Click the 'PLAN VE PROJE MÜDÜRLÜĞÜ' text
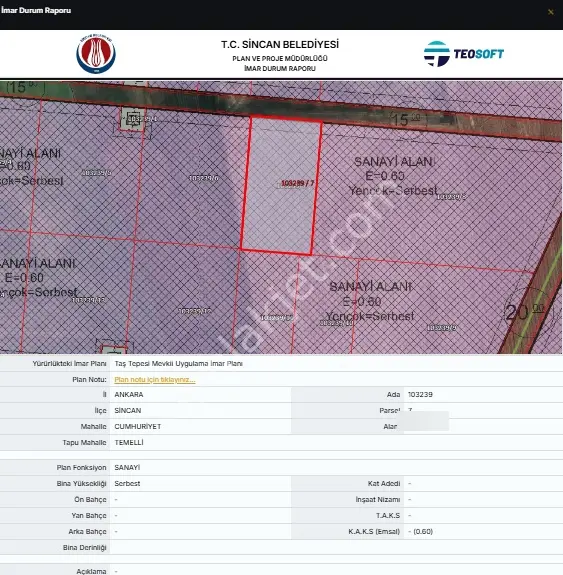563x575 pixels. coord(280,58)
